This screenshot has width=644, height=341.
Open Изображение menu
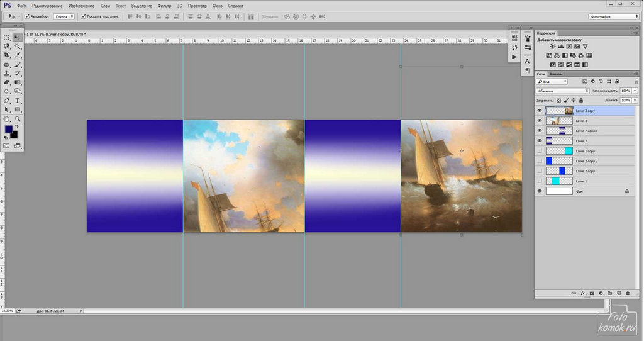coord(81,6)
